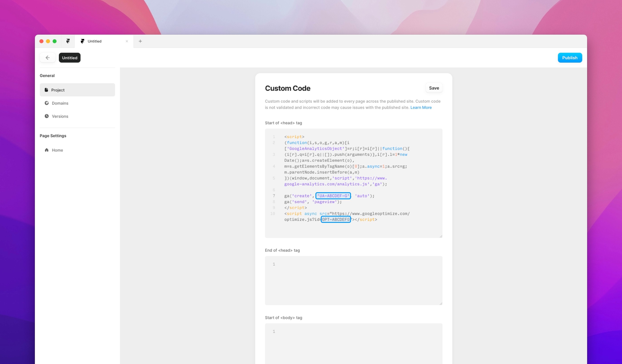
Task: Click the back arrow button
Action: [48, 58]
